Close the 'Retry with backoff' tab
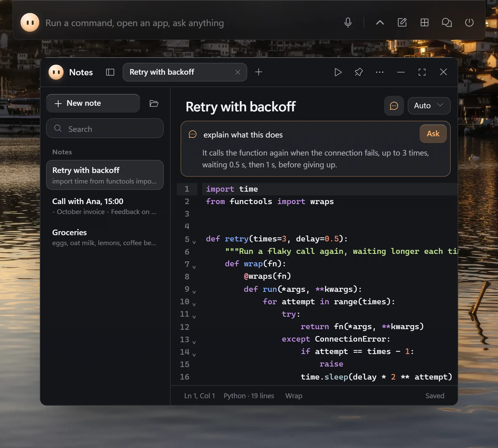 pos(238,72)
